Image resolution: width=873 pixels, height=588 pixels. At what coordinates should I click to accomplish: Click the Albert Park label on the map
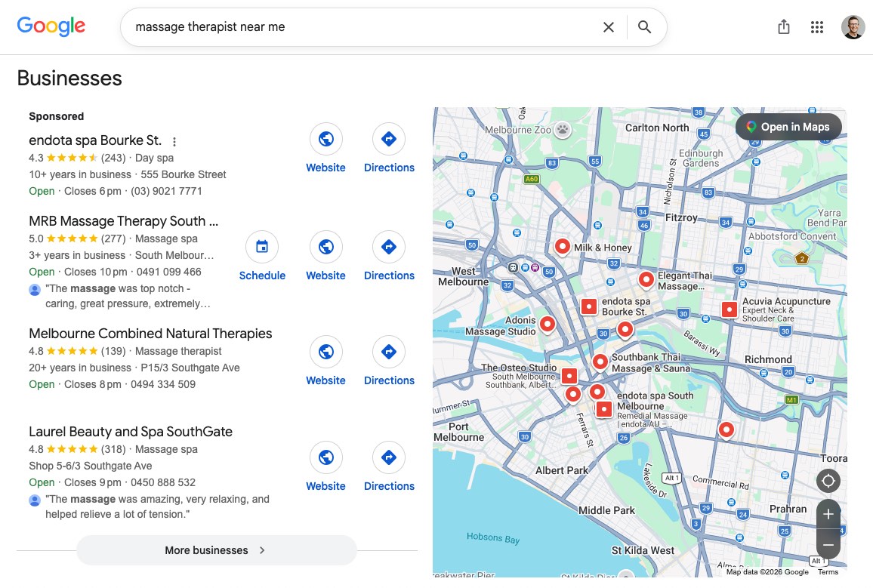561,470
